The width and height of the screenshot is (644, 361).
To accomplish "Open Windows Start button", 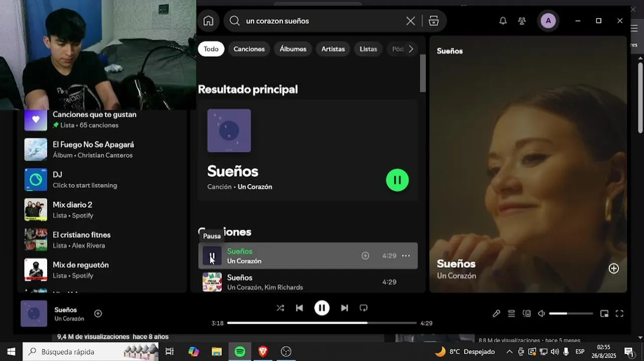I will pyautogui.click(x=11, y=351).
